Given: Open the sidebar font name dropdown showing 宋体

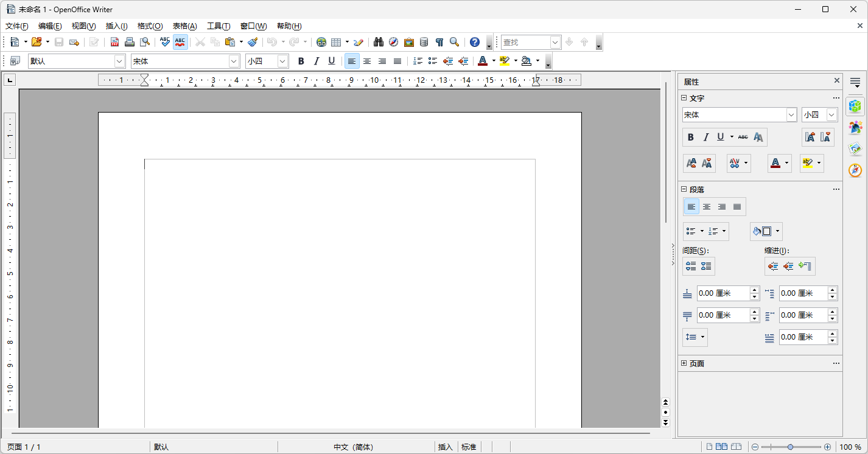Looking at the screenshot, I should coord(791,114).
